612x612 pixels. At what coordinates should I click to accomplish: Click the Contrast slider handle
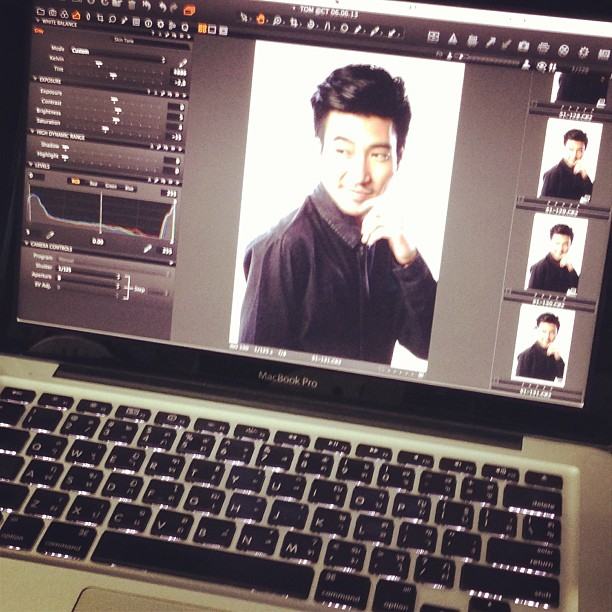pos(118,111)
